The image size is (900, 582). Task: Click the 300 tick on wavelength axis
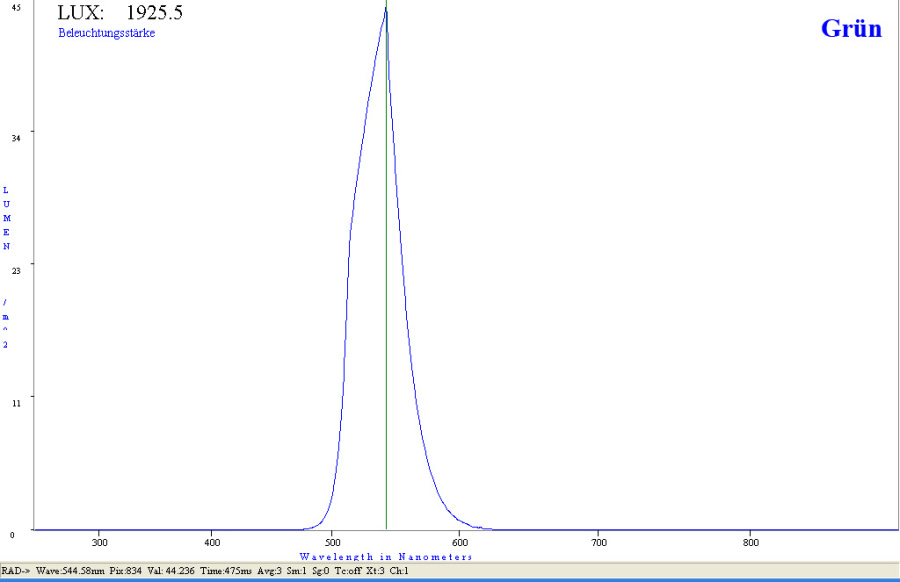tap(99, 542)
